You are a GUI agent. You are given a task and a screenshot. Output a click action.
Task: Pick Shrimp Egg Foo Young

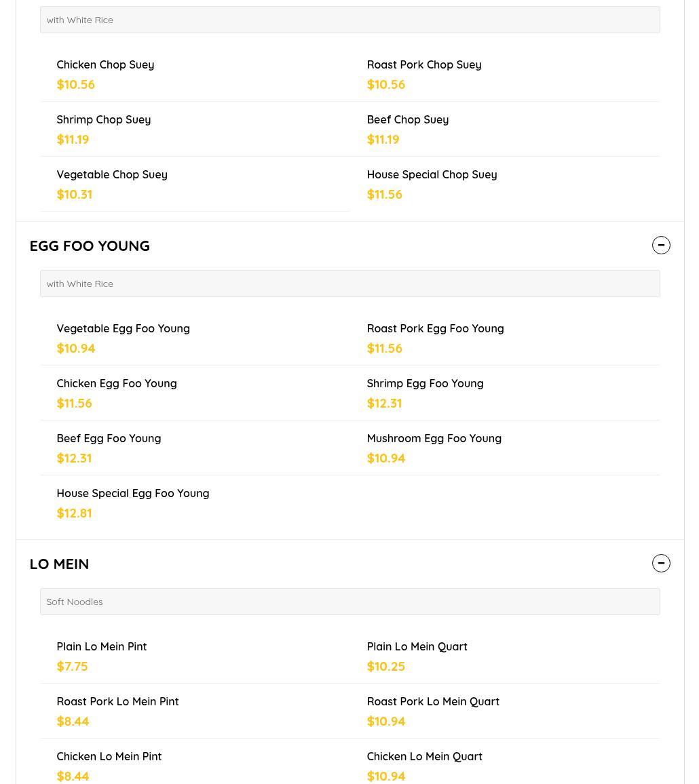425,384
